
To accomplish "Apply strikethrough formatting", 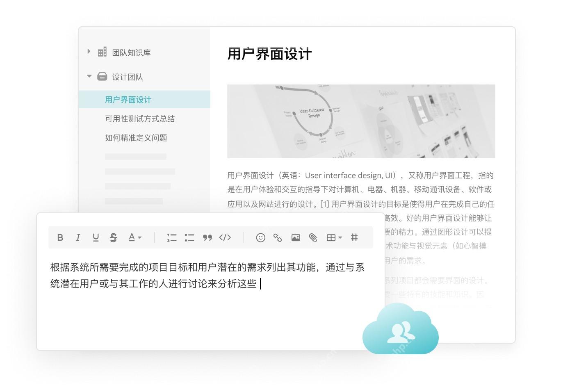I will tap(114, 237).
